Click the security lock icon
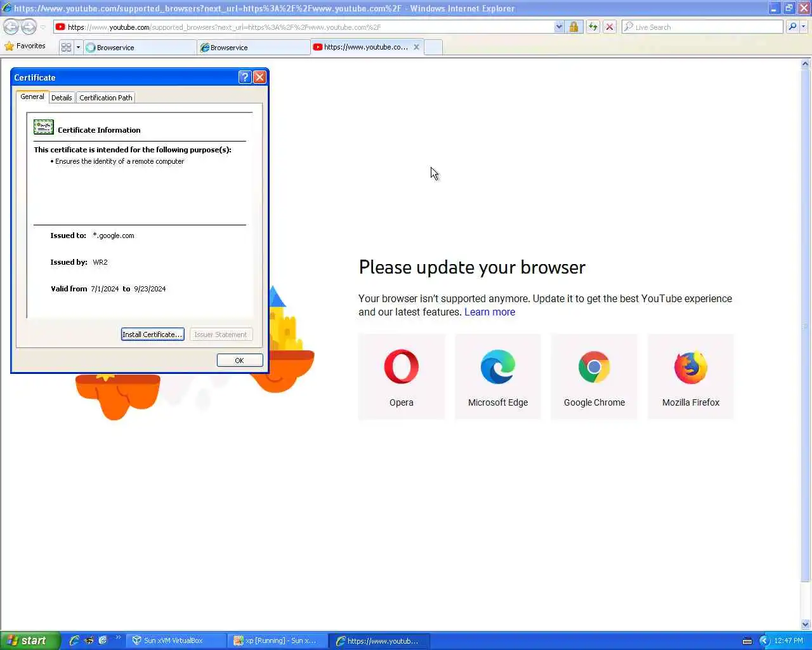 coord(573,27)
